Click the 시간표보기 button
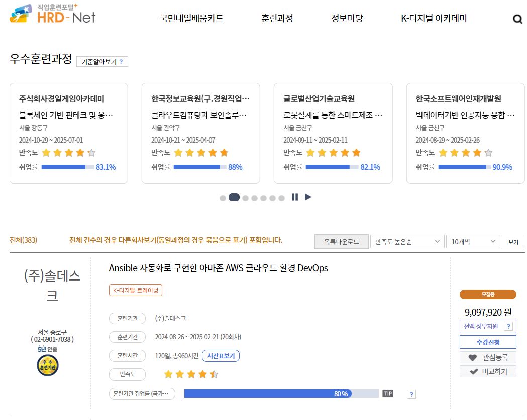The width and height of the screenshot is (527, 420). coord(221,356)
